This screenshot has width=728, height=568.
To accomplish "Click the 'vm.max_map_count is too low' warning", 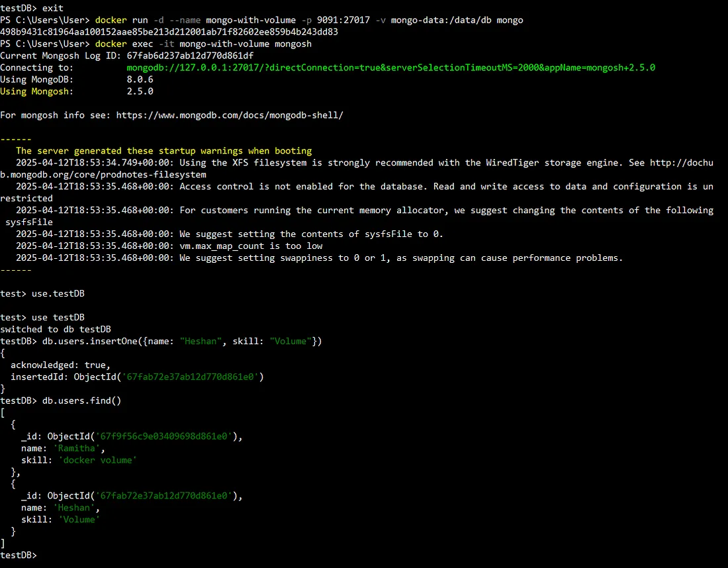I will (x=169, y=246).
